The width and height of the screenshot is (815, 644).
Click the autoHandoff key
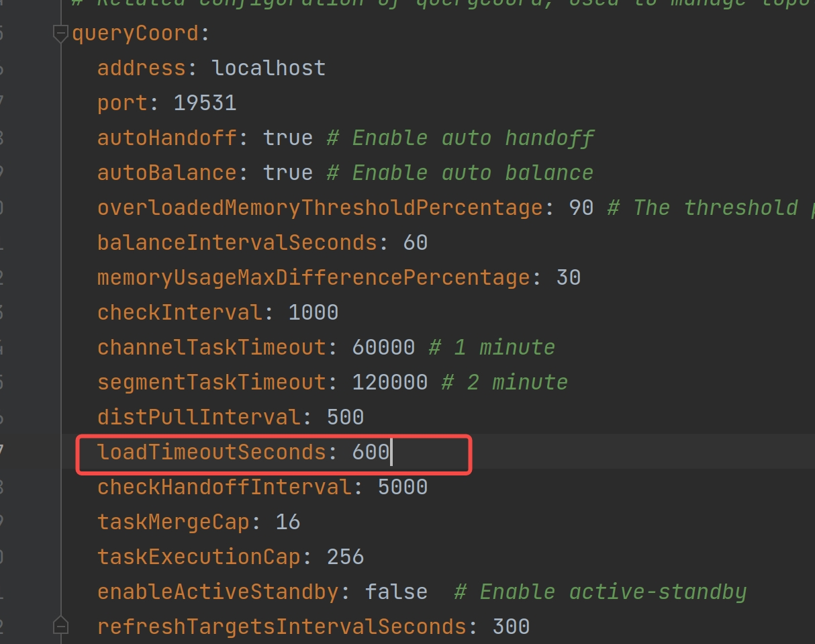(x=167, y=138)
